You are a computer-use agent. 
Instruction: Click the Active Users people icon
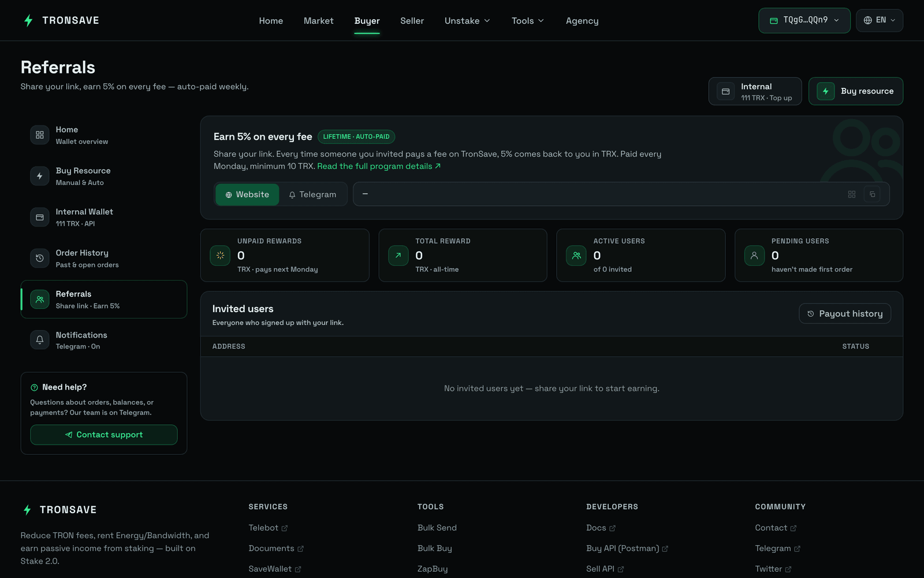(576, 255)
